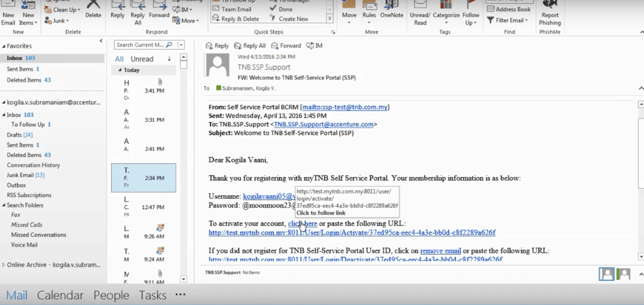Image resolution: width=644 pixels, height=305 pixels.
Task: Open the Missed Calls search folder
Action: (27, 224)
